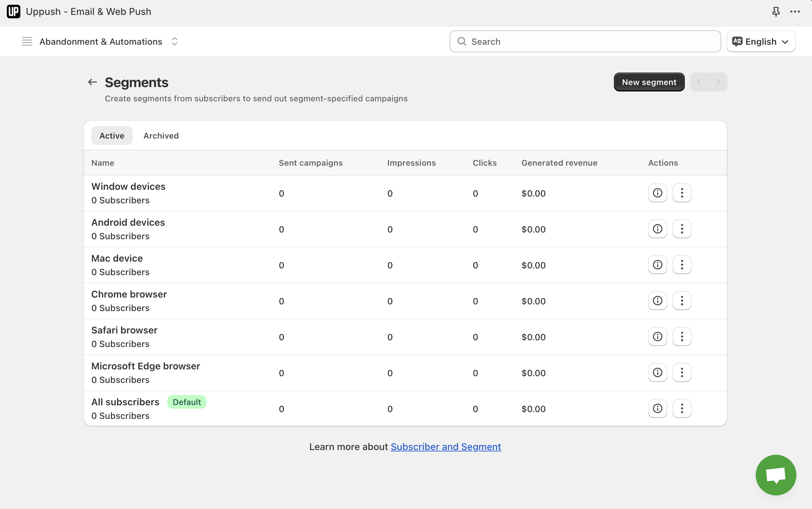Open the green chat support bubble

click(x=776, y=475)
